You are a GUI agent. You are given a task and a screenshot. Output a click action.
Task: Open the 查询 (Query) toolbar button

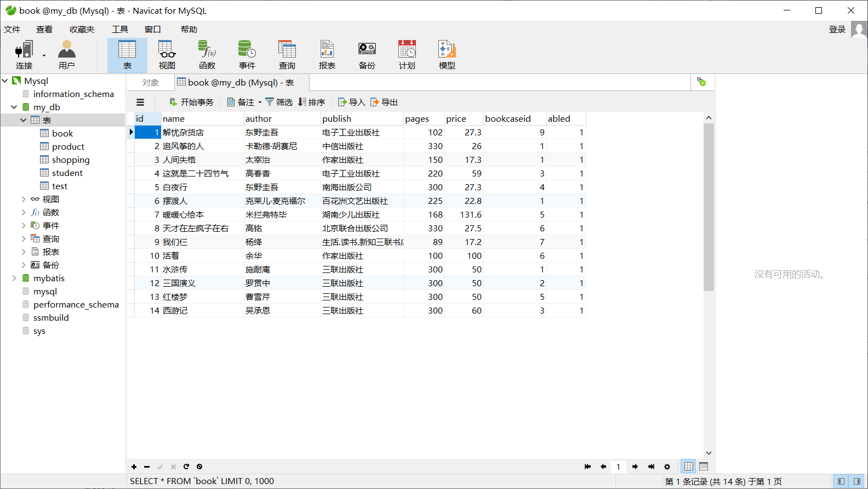click(287, 55)
